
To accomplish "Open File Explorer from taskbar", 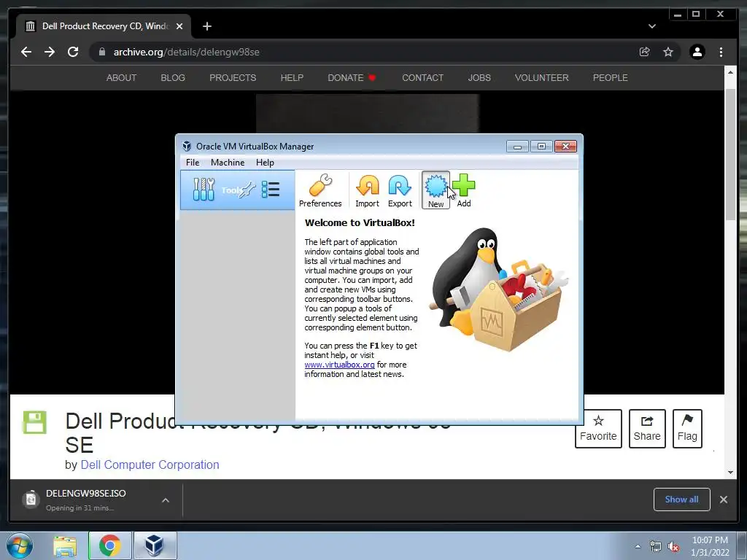I will pyautogui.click(x=65, y=545).
